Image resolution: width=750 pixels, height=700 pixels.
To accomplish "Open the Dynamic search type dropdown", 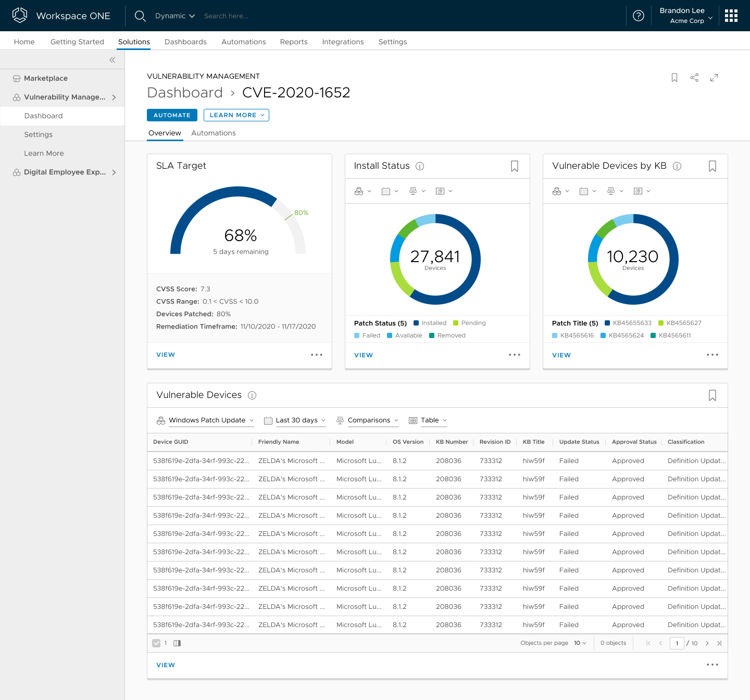I will [175, 16].
